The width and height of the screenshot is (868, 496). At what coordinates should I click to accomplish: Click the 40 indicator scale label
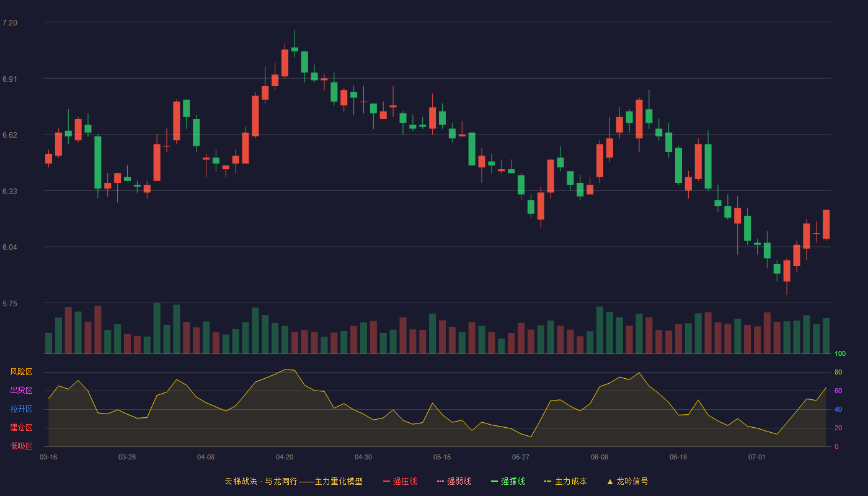tap(838, 410)
